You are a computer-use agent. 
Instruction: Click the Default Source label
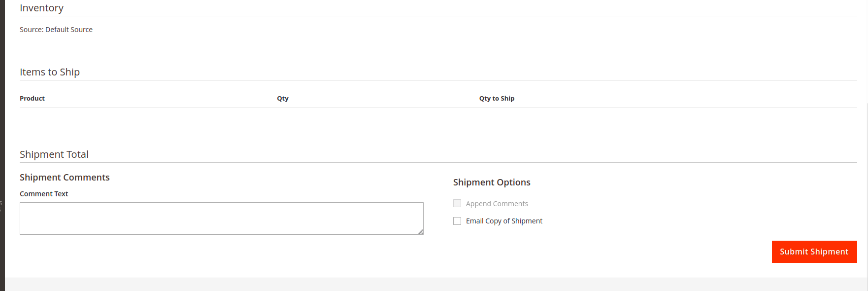69,30
